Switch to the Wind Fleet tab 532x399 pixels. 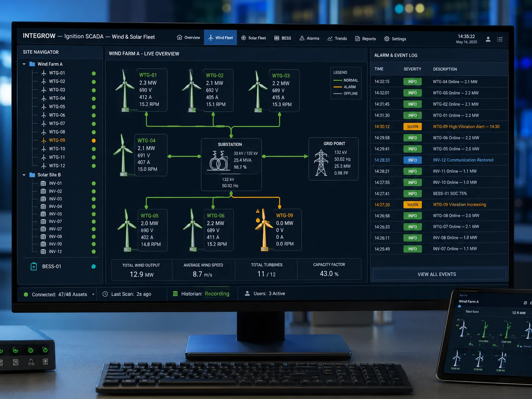[220, 37]
